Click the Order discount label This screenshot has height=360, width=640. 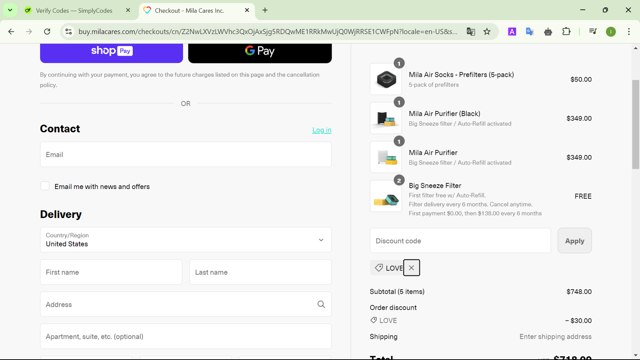tap(393, 307)
